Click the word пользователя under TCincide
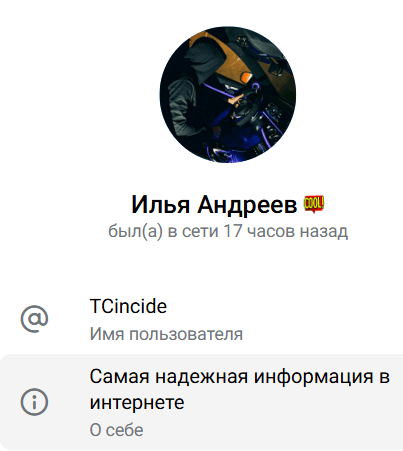The image size is (403, 451). [x=186, y=335]
